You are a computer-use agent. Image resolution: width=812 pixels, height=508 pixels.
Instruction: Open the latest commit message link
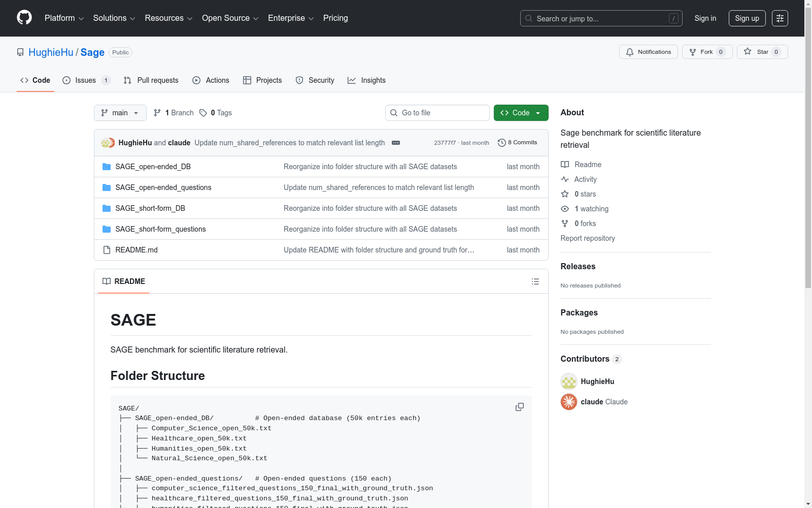290,143
